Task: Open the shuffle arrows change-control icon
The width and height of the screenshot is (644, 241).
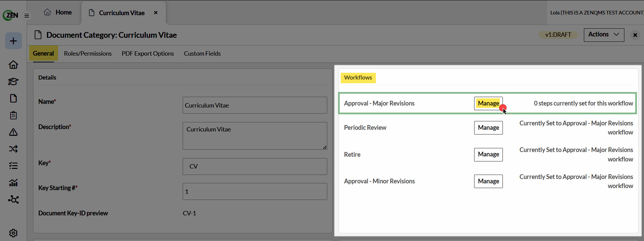Action: pos(14,149)
